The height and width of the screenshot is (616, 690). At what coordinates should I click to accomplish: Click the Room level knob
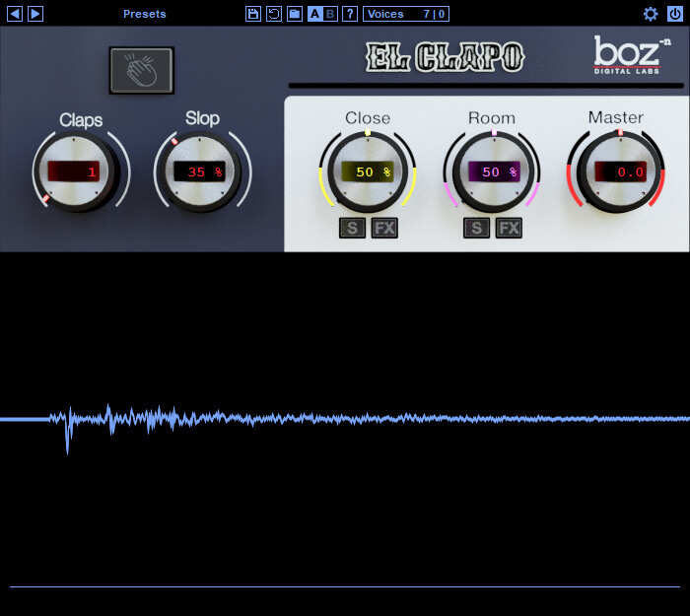(494, 172)
